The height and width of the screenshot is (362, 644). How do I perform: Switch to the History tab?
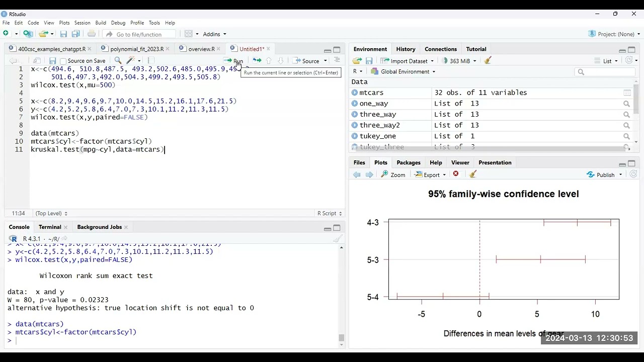(406, 49)
